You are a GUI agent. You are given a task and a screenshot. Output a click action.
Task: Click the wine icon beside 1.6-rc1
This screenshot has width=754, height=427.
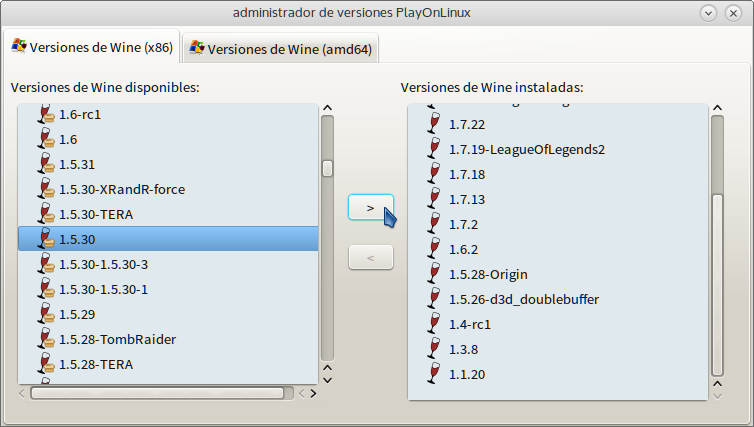coord(44,114)
